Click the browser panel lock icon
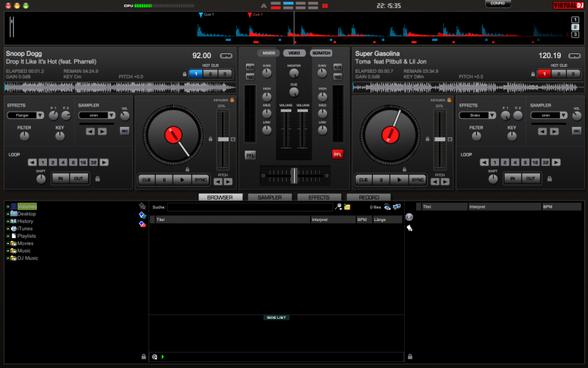The width and height of the screenshot is (588, 368). click(x=143, y=356)
